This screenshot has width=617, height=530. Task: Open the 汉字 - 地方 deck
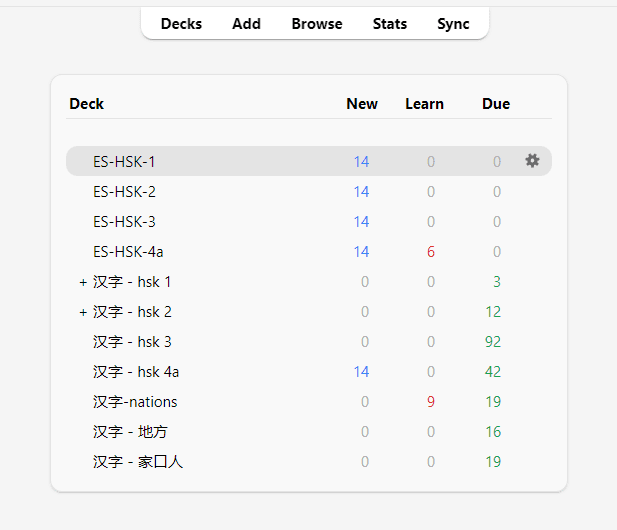(132, 432)
